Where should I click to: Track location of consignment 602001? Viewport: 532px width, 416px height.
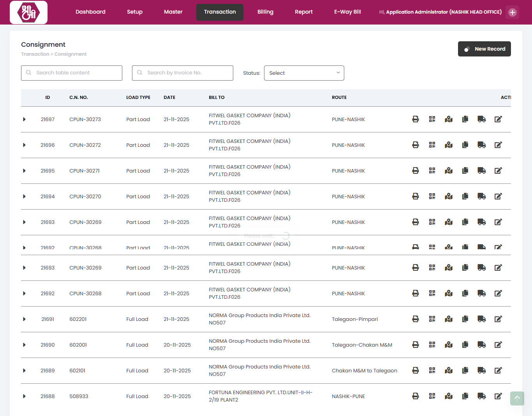click(x=448, y=345)
